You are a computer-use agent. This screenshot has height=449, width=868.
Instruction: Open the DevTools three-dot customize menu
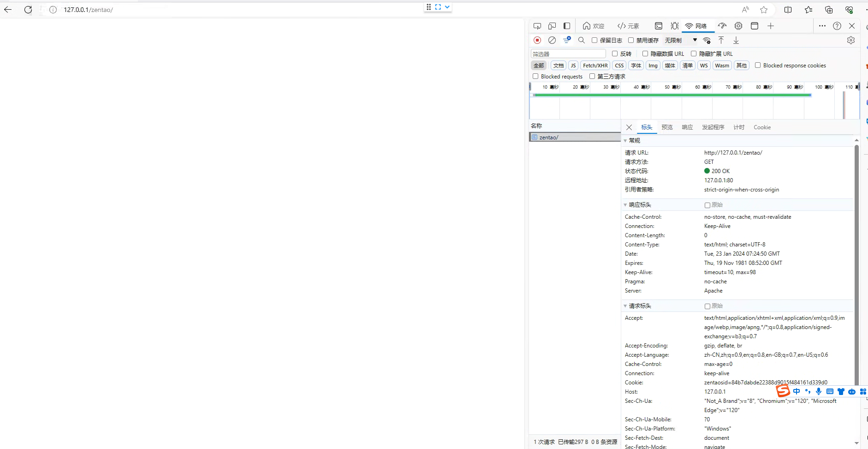(822, 26)
